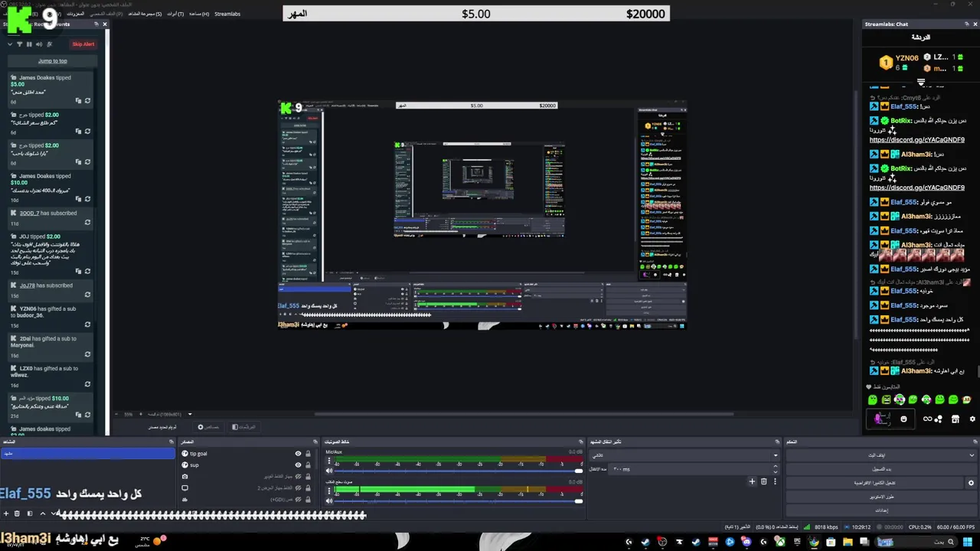Toggle lock on GDI+ text source
This screenshot has height=551, width=980.
pyautogui.click(x=308, y=499)
